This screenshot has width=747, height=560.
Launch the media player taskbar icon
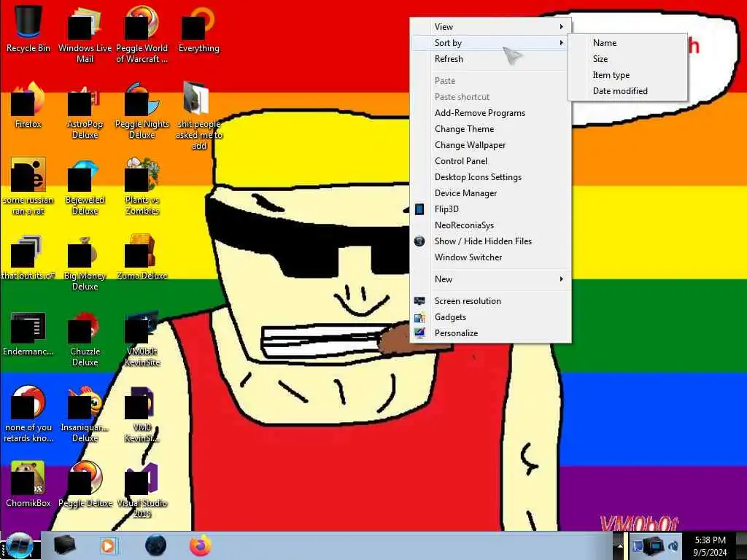(109, 545)
